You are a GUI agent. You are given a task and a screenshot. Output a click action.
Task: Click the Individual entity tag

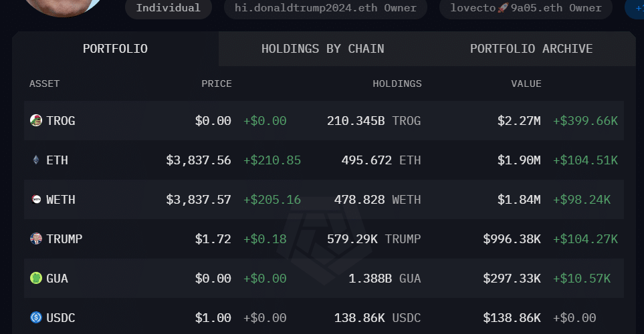click(168, 8)
